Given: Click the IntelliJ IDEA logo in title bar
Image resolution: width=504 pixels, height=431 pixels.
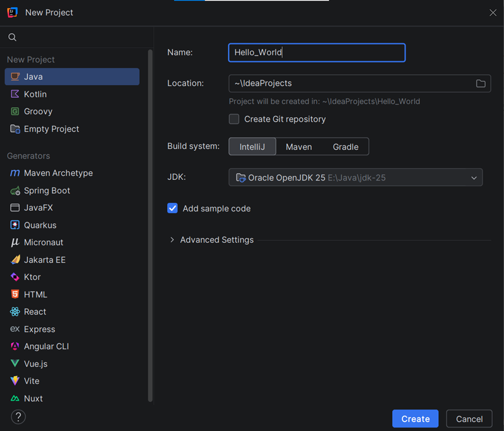Looking at the screenshot, I should (x=12, y=13).
